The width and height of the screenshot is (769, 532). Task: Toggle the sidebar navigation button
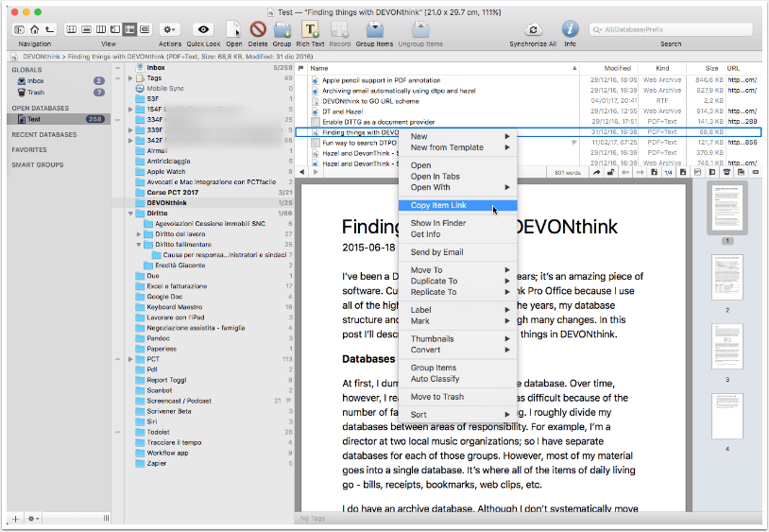tap(19, 29)
